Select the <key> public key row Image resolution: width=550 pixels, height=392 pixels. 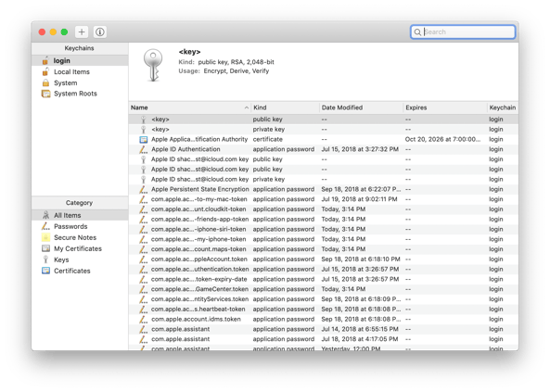(x=324, y=120)
